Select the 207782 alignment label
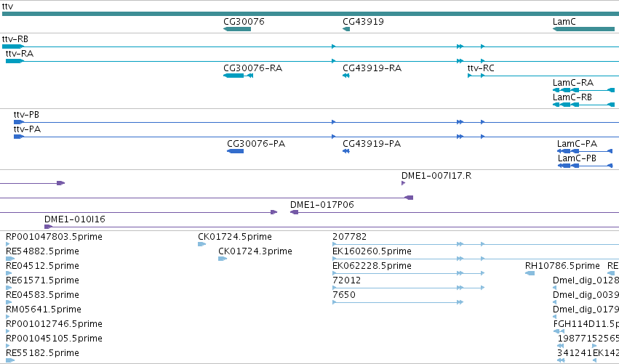The image size is (619, 364). pos(349,237)
